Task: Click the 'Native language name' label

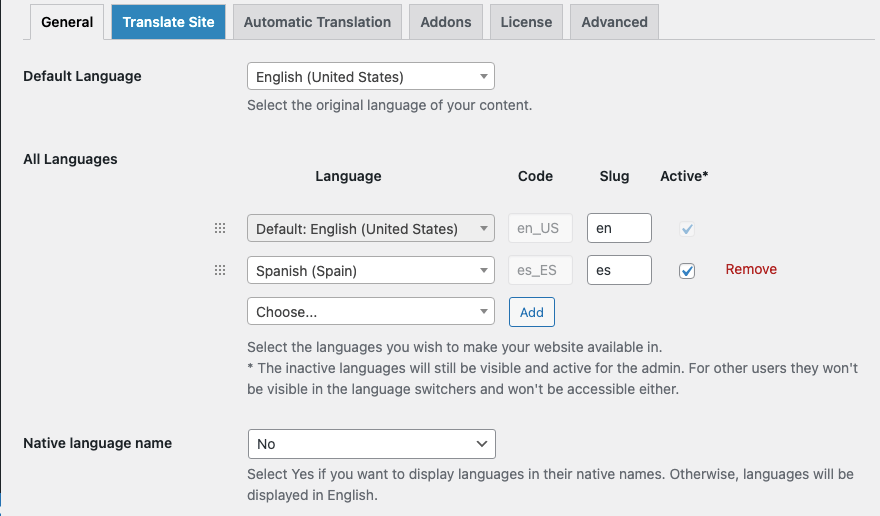Action: point(97,444)
